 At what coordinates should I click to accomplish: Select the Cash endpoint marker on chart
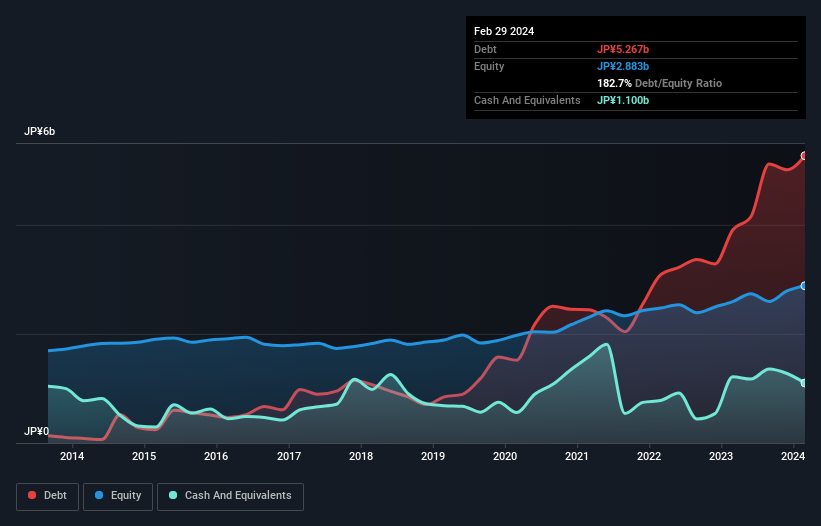point(804,383)
